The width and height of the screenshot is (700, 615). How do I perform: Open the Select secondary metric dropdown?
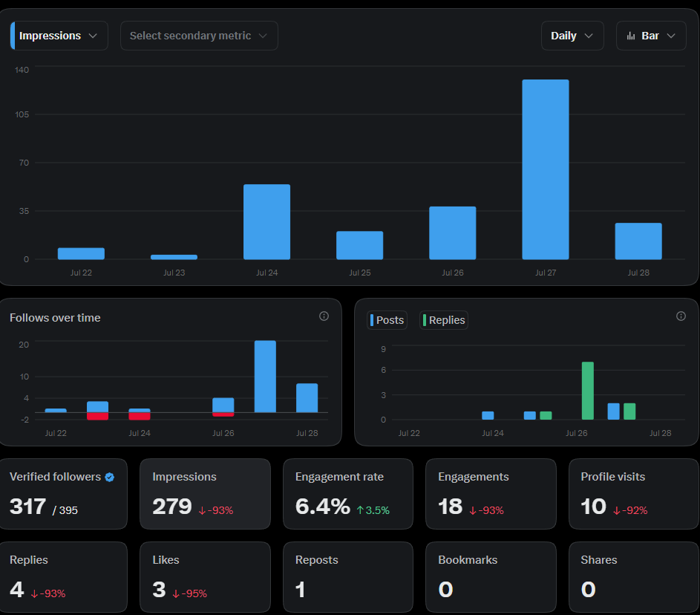click(x=199, y=36)
